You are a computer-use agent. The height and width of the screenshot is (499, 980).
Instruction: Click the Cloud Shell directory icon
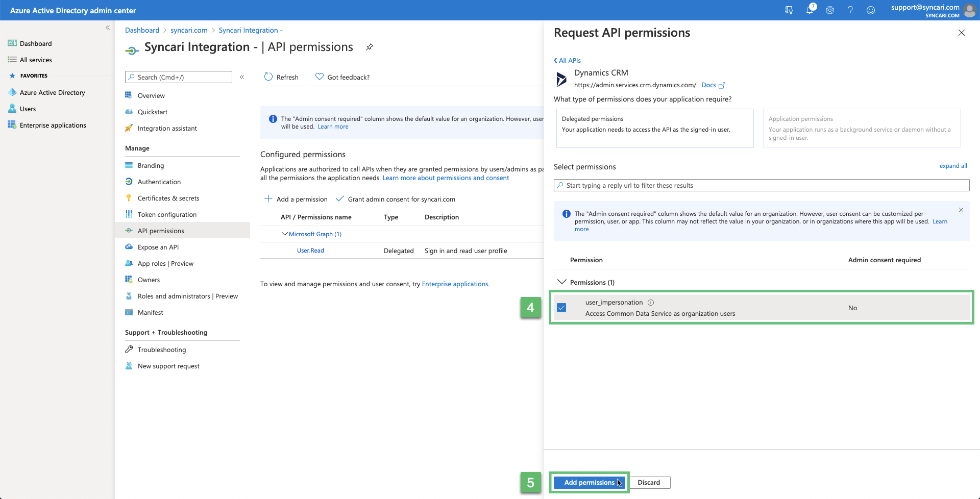(x=789, y=10)
